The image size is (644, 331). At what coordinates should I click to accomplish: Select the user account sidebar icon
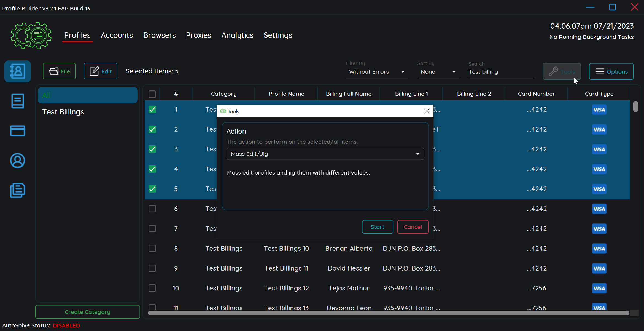pyautogui.click(x=17, y=161)
